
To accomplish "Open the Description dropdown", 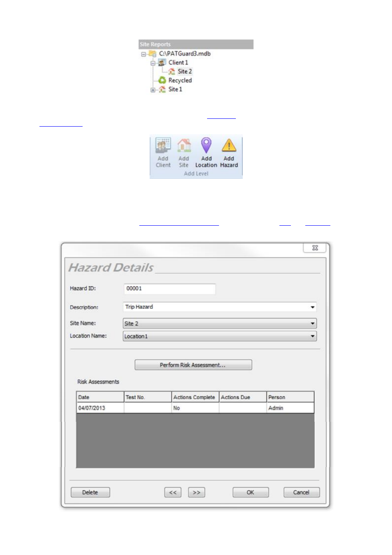I will pos(312,307).
